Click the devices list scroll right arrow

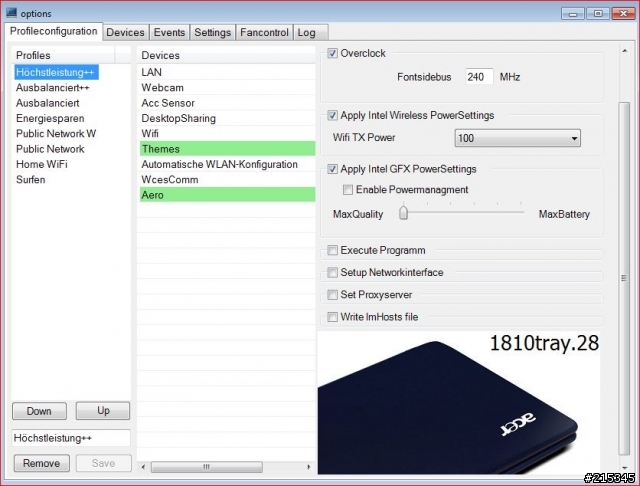click(x=309, y=466)
